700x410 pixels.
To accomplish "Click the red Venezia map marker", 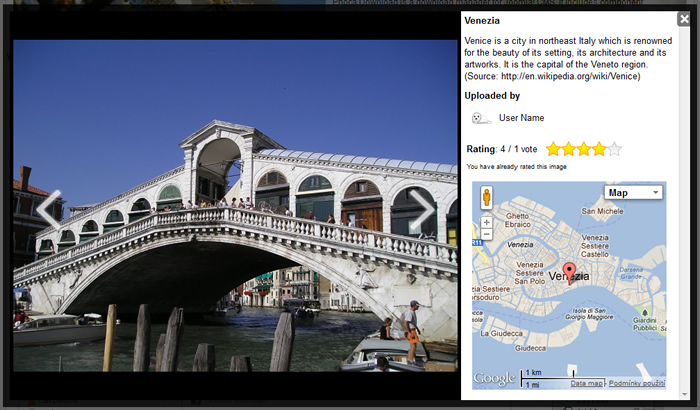I will (x=569, y=273).
